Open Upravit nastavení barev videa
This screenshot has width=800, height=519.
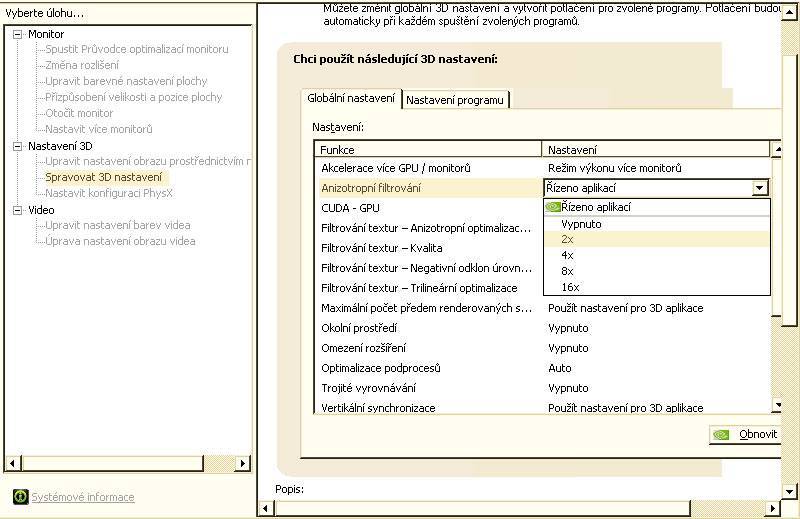tap(118, 225)
